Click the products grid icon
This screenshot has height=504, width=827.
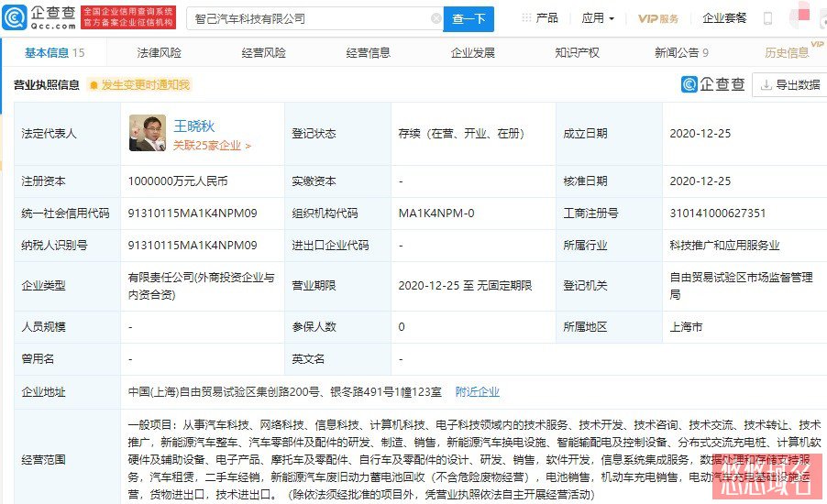(526, 18)
